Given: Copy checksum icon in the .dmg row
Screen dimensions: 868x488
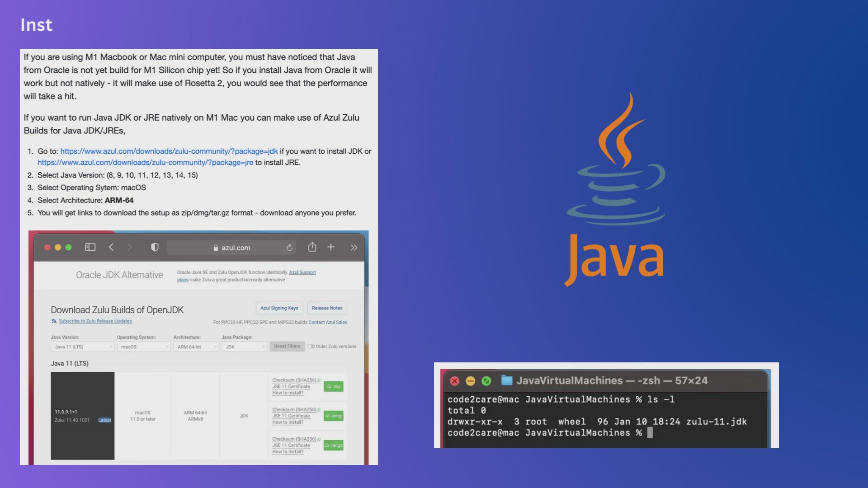Looking at the screenshot, I should tap(319, 410).
